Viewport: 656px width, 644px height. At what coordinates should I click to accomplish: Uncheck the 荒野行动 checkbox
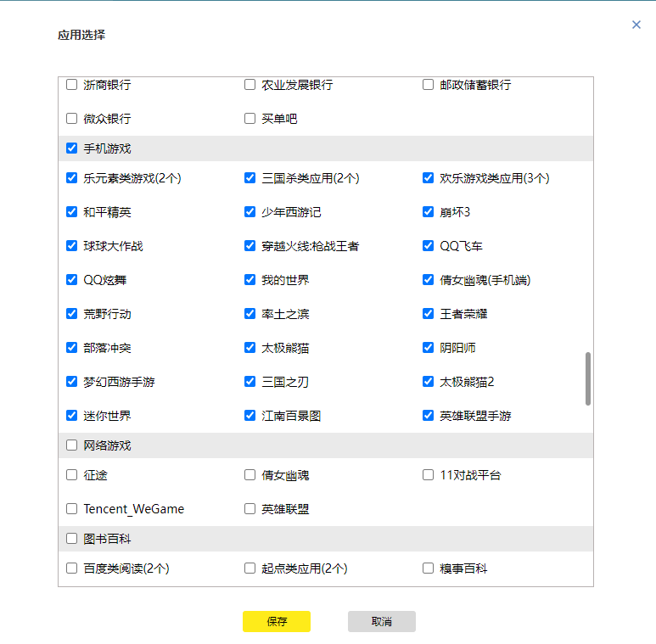tap(71, 314)
